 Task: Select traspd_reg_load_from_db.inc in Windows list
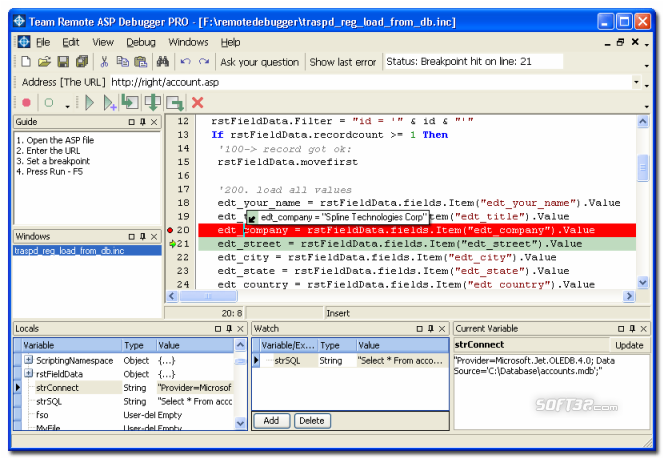(87, 251)
